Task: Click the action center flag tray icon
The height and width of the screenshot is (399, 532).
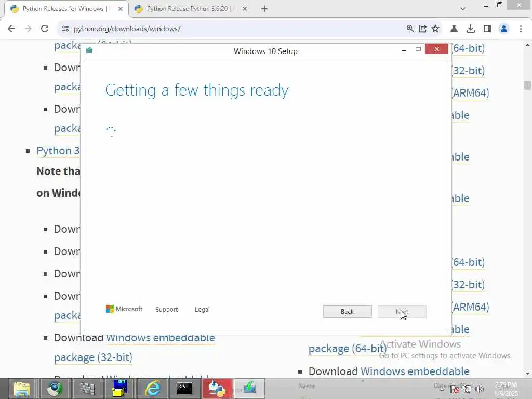Action: (455, 389)
